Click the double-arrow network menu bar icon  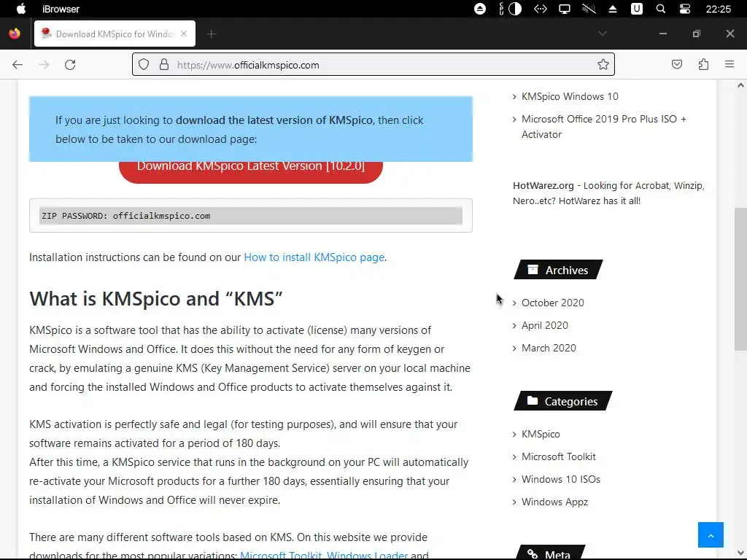[541, 9]
